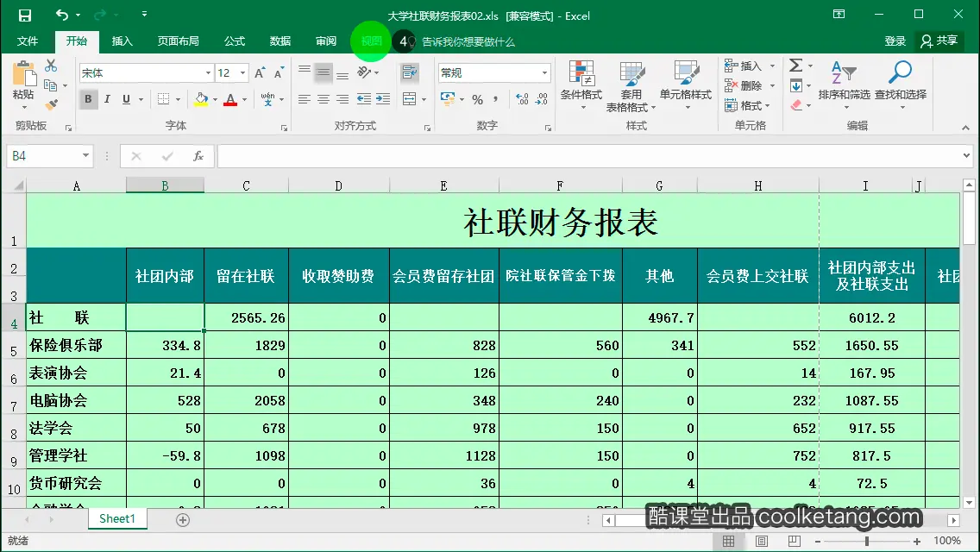
Task: Toggle Italic formatting
Action: [107, 99]
